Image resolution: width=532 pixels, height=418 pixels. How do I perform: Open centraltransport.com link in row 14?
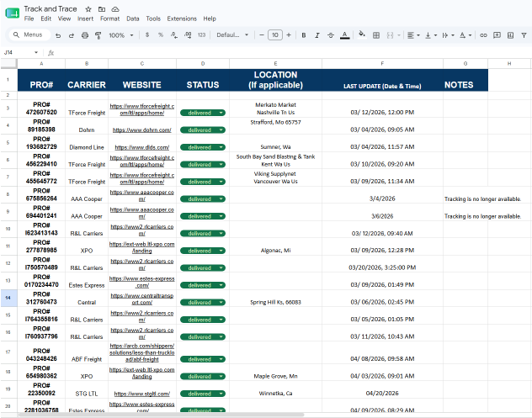141,299
